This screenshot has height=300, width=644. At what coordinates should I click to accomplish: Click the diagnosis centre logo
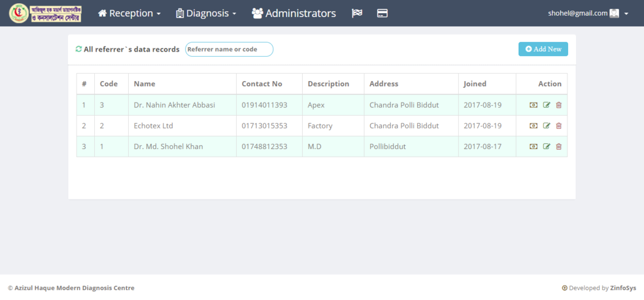coord(45,13)
